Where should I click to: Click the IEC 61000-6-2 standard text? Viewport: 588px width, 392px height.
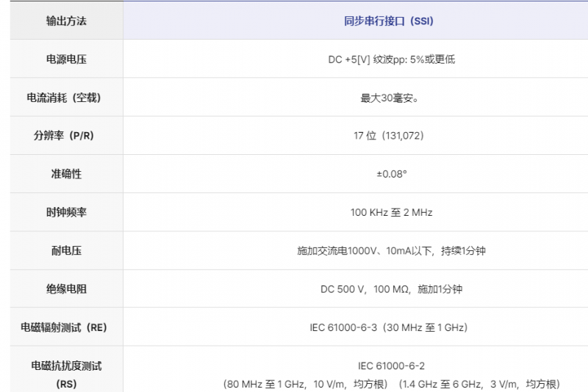click(391, 366)
